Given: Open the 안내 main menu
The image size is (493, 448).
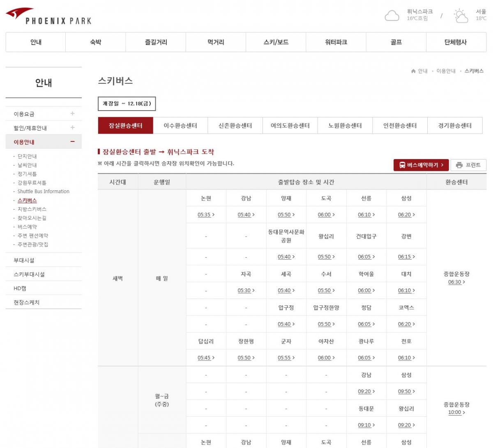Looking at the screenshot, I should coord(36,42).
